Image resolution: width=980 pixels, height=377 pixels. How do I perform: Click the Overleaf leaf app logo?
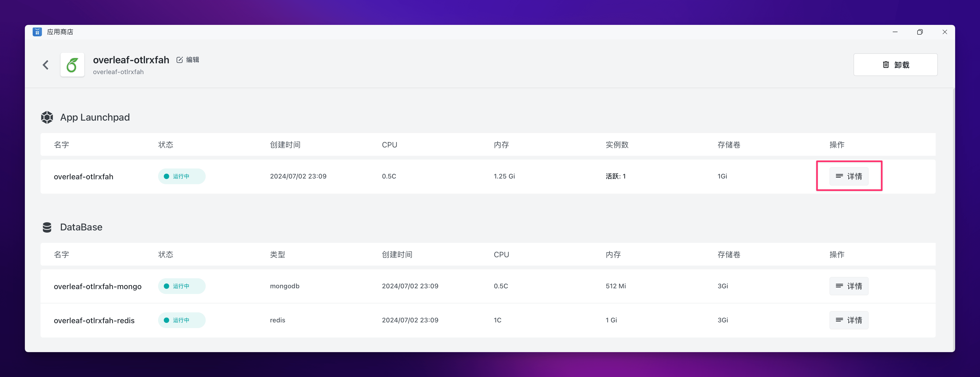pyautogui.click(x=72, y=65)
